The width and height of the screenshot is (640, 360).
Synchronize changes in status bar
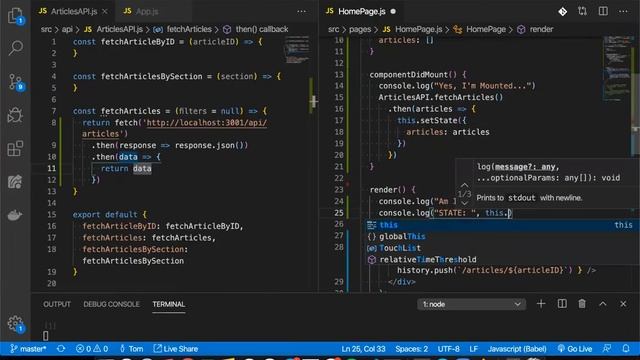(x=61, y=349)
